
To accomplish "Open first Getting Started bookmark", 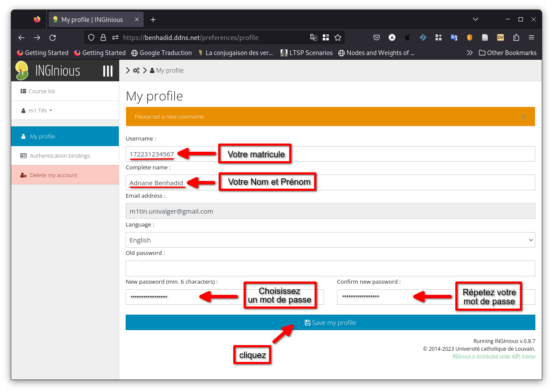I will point(43,53).
